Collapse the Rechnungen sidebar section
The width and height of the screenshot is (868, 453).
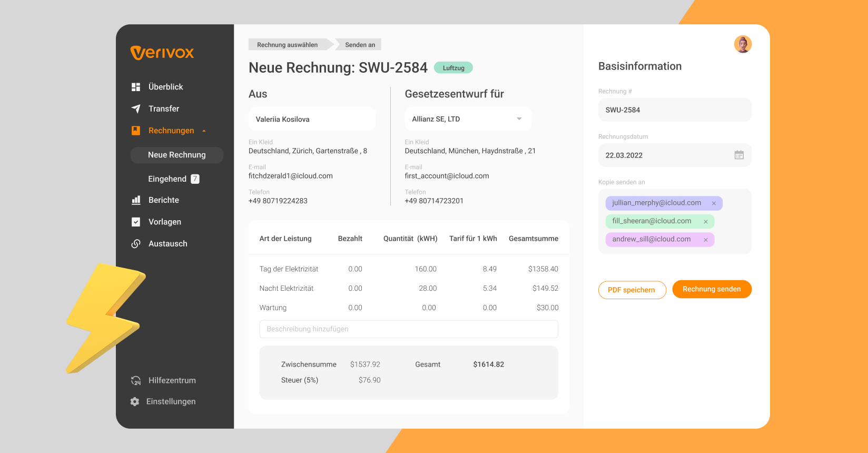pyautogui.click(x=204, y=131)
